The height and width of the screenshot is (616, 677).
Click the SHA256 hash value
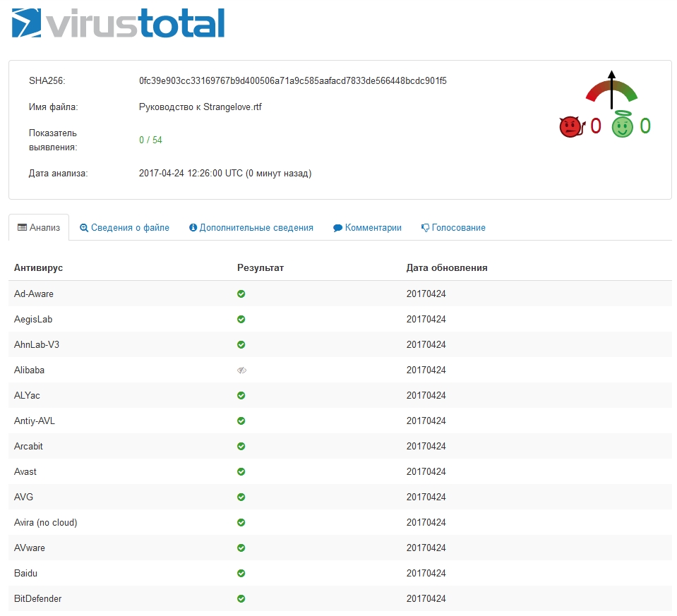(293, 80)
